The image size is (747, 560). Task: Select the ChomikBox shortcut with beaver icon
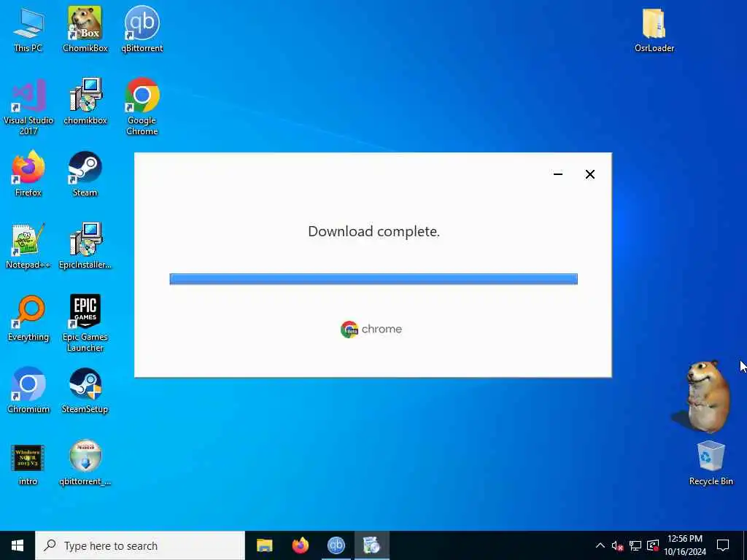85,28
